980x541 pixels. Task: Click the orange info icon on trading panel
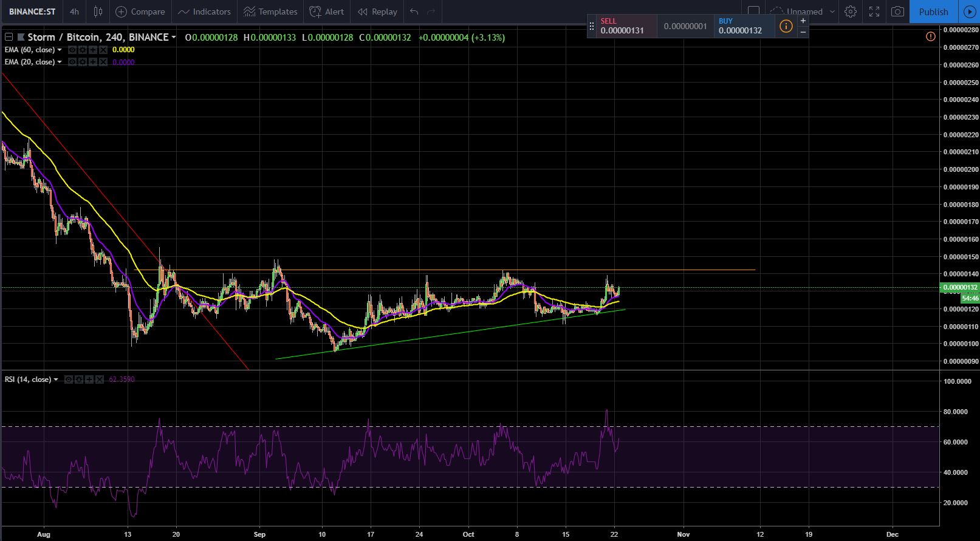point(786,26)
